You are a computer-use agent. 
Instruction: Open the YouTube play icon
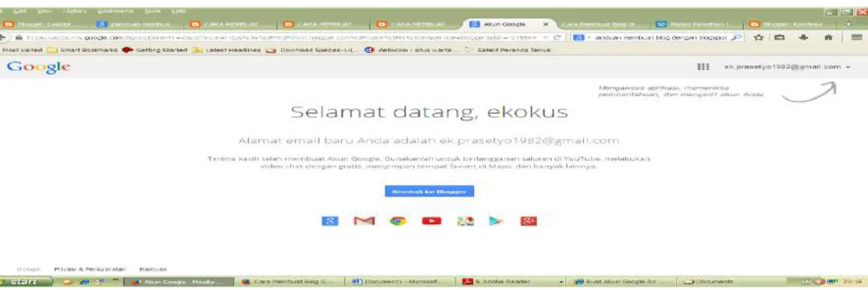[431, 221]
